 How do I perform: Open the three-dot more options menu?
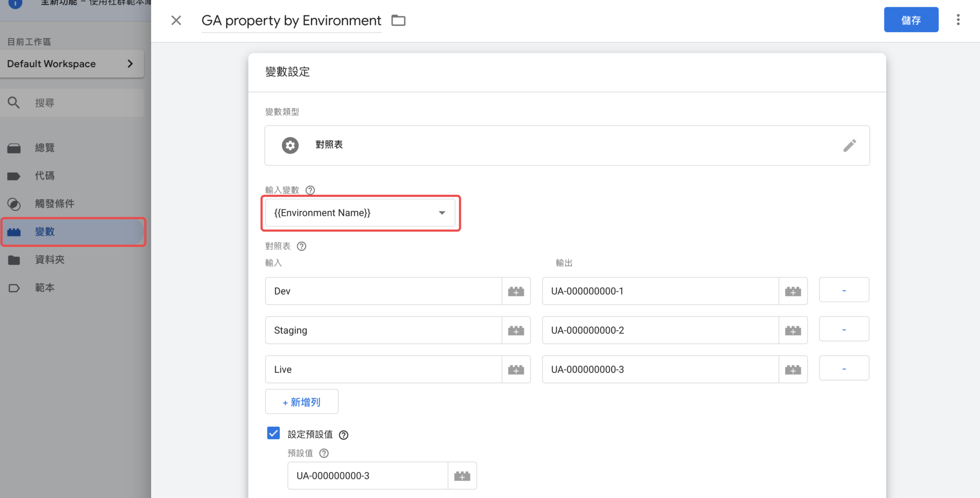tap(958, 20)
